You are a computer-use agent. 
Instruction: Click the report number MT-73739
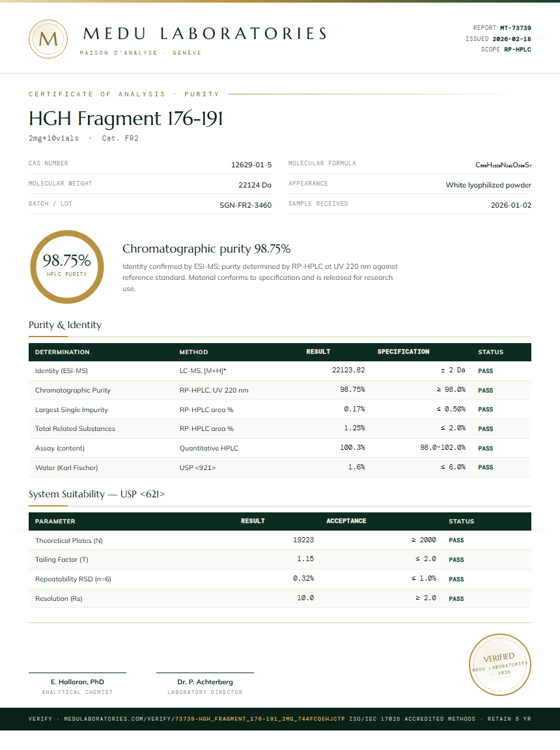pos(516,28)
